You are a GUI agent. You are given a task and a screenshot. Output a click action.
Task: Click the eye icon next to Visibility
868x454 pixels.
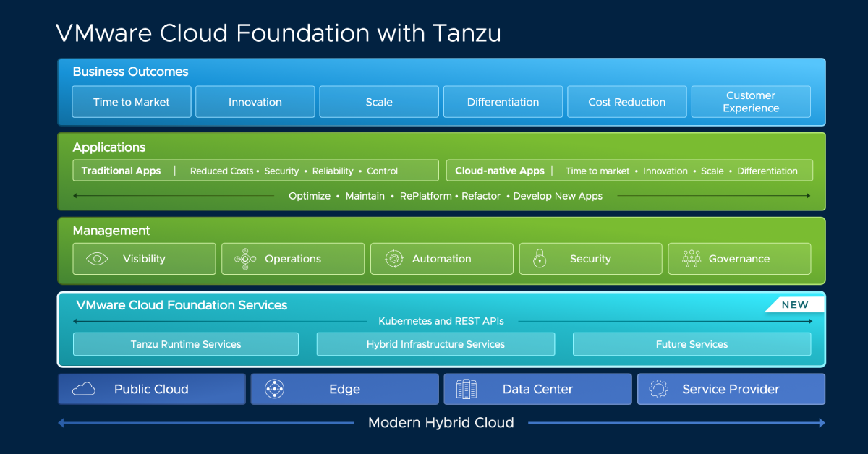point(97,259)
